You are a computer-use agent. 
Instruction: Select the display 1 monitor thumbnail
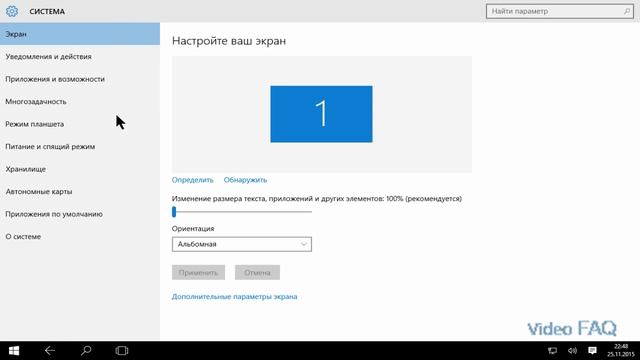point(321,114)
